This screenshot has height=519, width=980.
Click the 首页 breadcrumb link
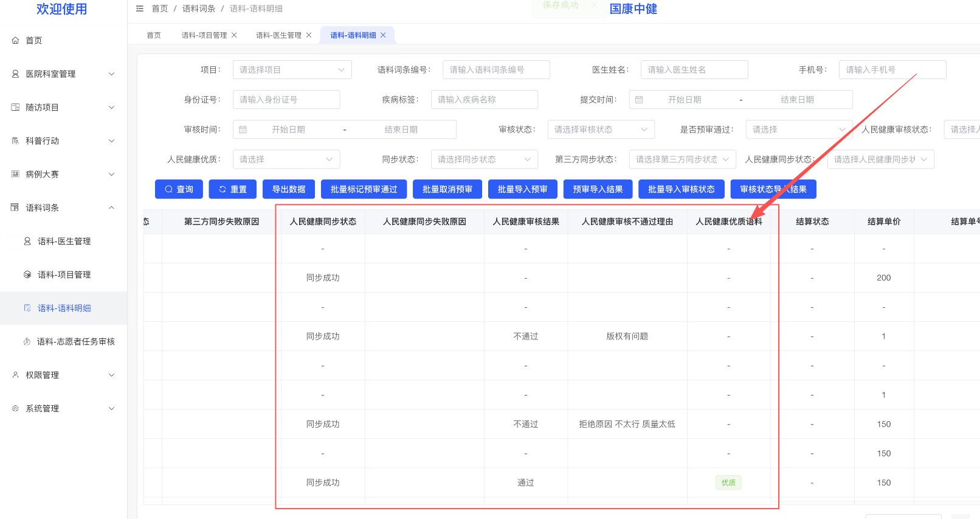[x=160, y=9]
